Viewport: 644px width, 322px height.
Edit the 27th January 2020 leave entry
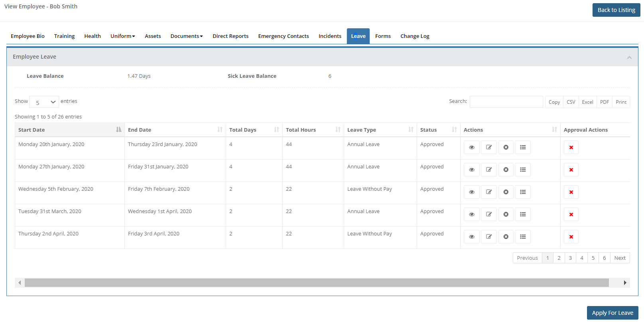pos(489,170)
